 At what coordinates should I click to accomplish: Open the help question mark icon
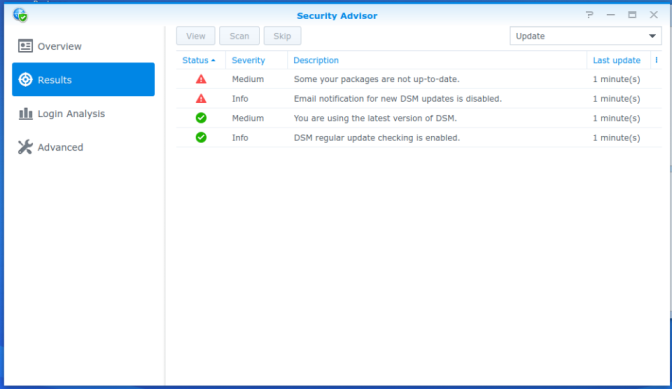590,15
